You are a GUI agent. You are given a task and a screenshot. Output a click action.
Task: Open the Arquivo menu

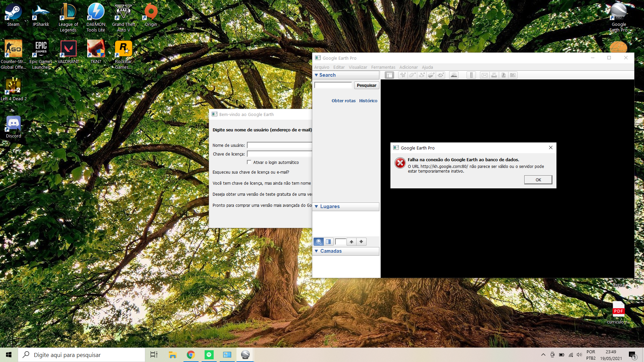click(322, 67)
